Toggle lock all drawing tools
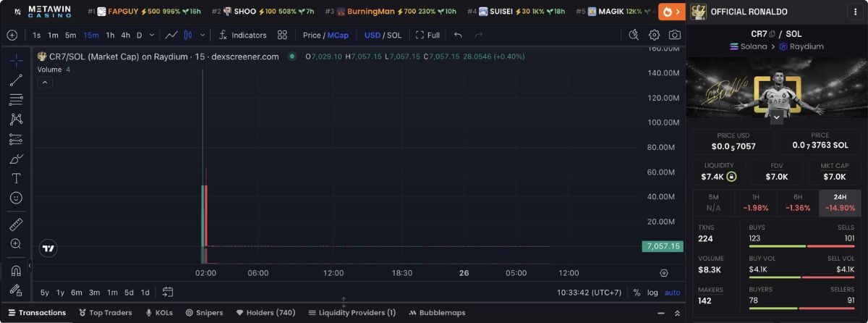Screen dimensions: 868x323 click(16, 290)
